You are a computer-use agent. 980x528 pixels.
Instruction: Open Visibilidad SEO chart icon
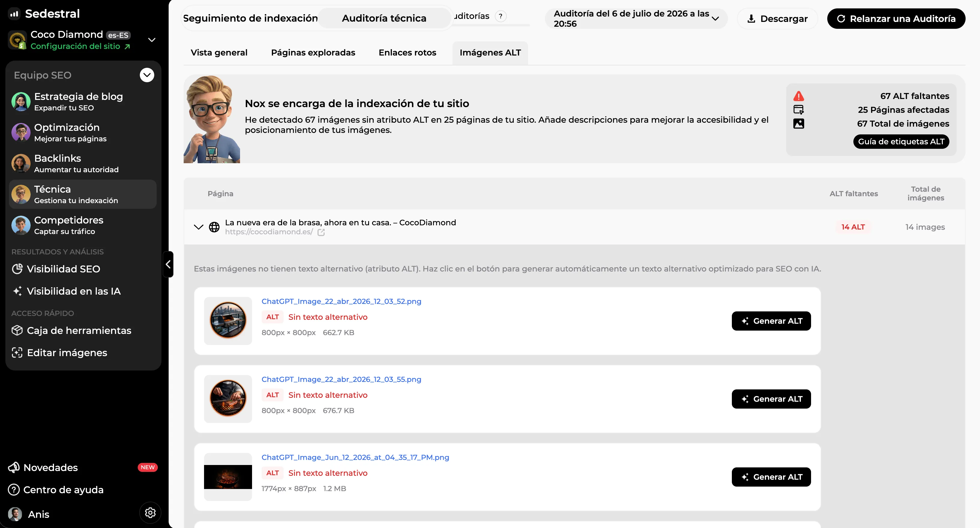tap(17, 269)
